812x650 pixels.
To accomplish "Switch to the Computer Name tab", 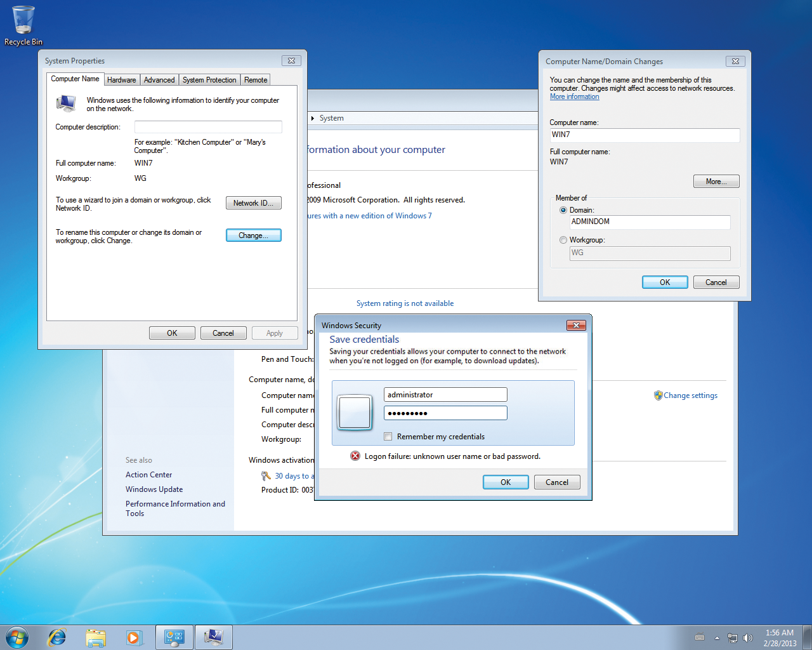I will tap(75, 79).
